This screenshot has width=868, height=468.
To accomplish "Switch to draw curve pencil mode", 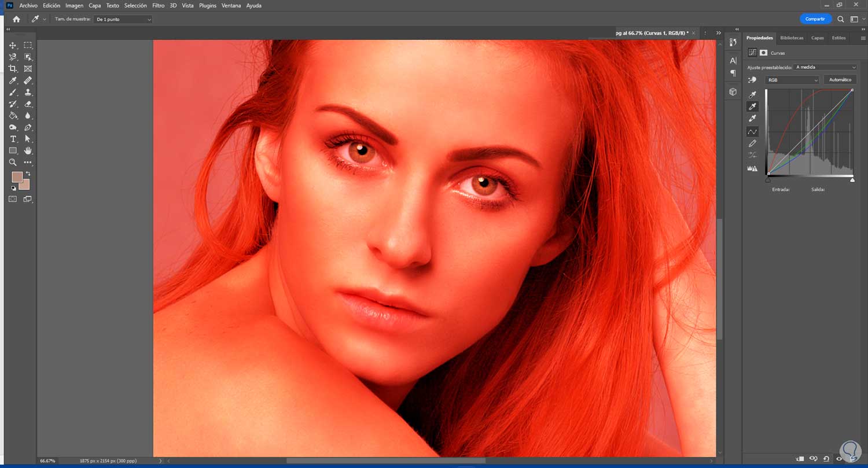I will [753, 143].
